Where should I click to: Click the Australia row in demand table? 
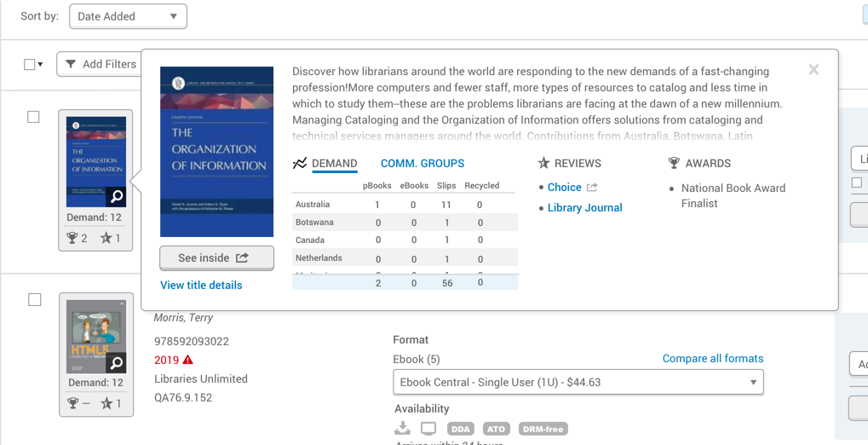pyautogui.click(x=405, y=205)
